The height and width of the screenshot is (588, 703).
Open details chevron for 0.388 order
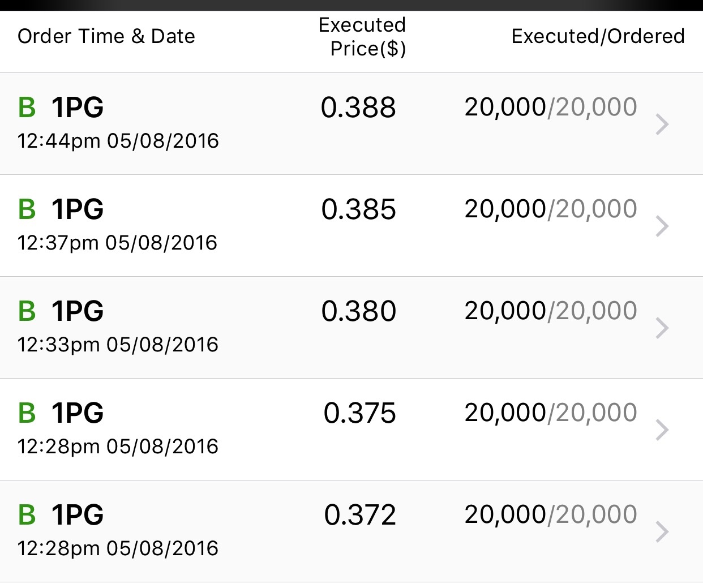click(x=662, y=125)
